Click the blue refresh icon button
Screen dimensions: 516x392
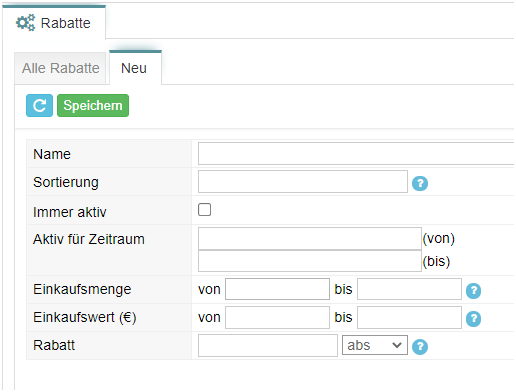tap(39, 106)
